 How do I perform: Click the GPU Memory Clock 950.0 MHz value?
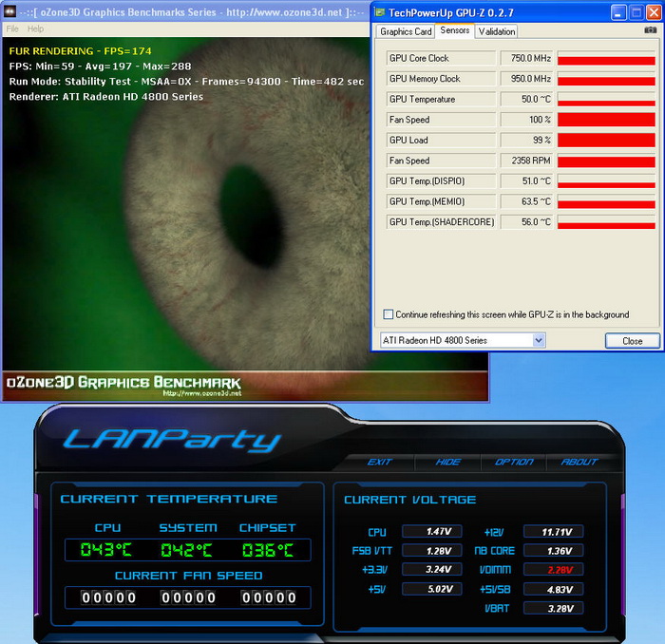tap(527, 79)
